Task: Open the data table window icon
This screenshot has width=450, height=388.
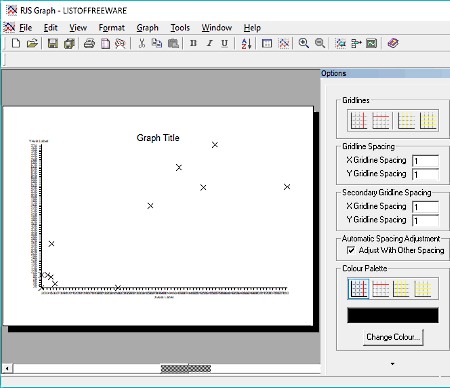Action: point(267,43)
